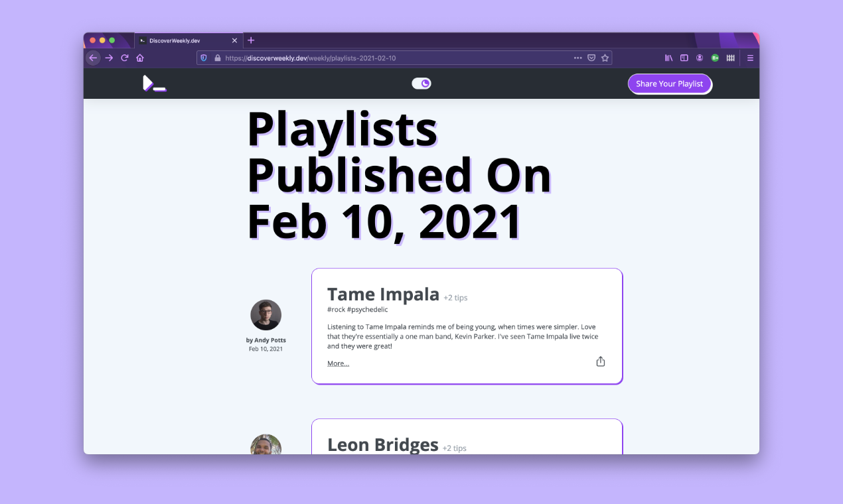Click the green extension badge icon
Image resolution: width=843 pixels, height=504 pixels.
point(715,58)
